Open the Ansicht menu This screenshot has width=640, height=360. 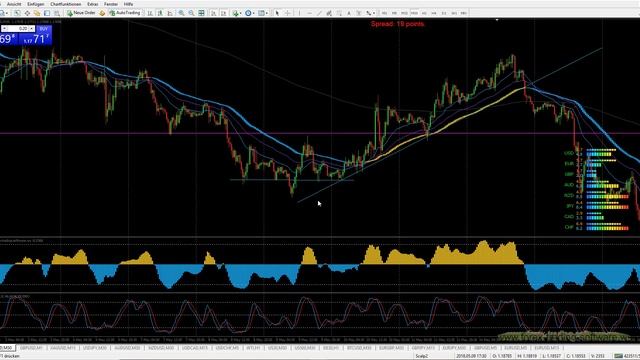(x=14, y=4)
